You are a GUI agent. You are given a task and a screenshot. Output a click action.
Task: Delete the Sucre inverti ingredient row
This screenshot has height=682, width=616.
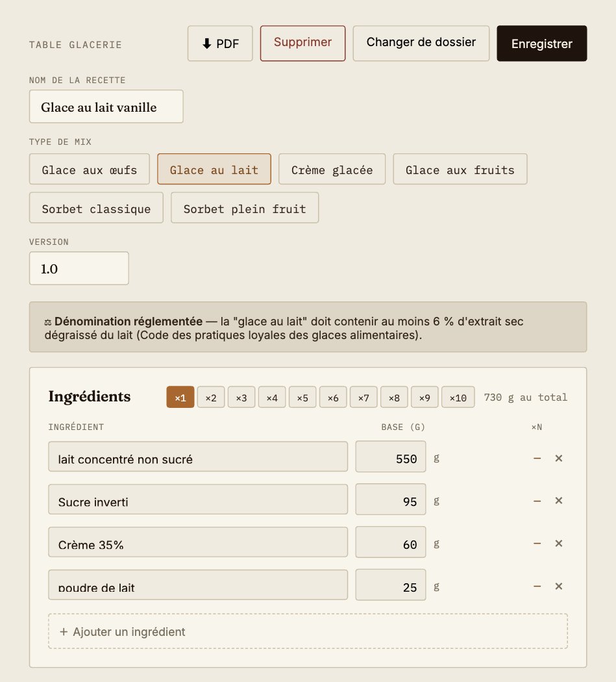(x=559, y=501)
